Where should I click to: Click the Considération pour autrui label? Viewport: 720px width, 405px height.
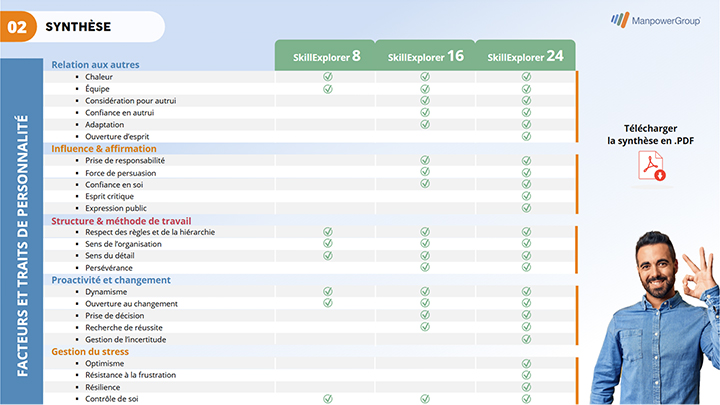130,101
